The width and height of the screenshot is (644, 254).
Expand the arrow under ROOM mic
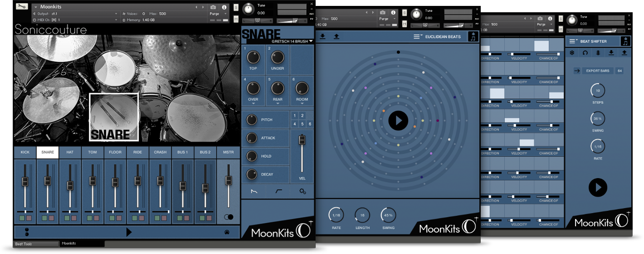(302, 104)
